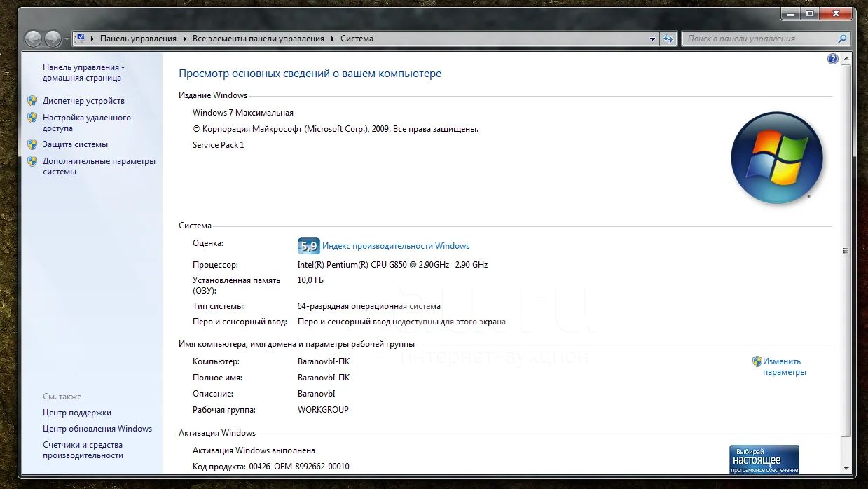Open the address bar history dropdown
The width and height of the screenshot is (868, 489).
[653, 39]
